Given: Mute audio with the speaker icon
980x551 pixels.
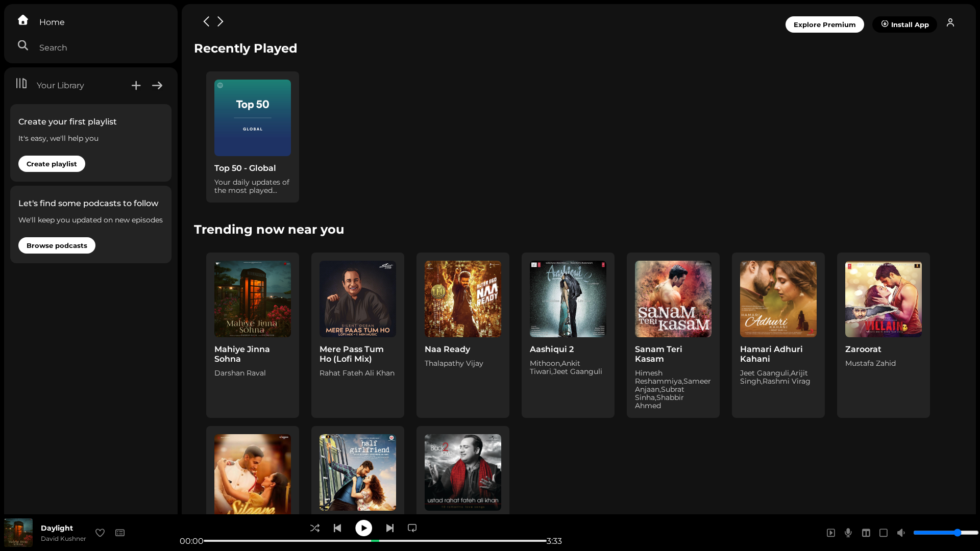Looking at the screenshot, I should 901,533.
